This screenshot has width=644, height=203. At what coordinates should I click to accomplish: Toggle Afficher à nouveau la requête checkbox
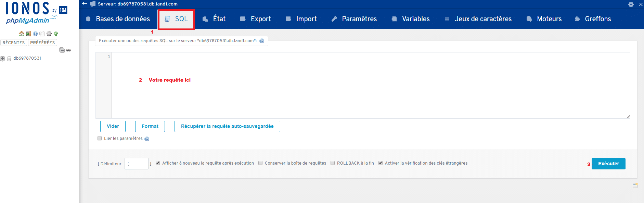158,163
